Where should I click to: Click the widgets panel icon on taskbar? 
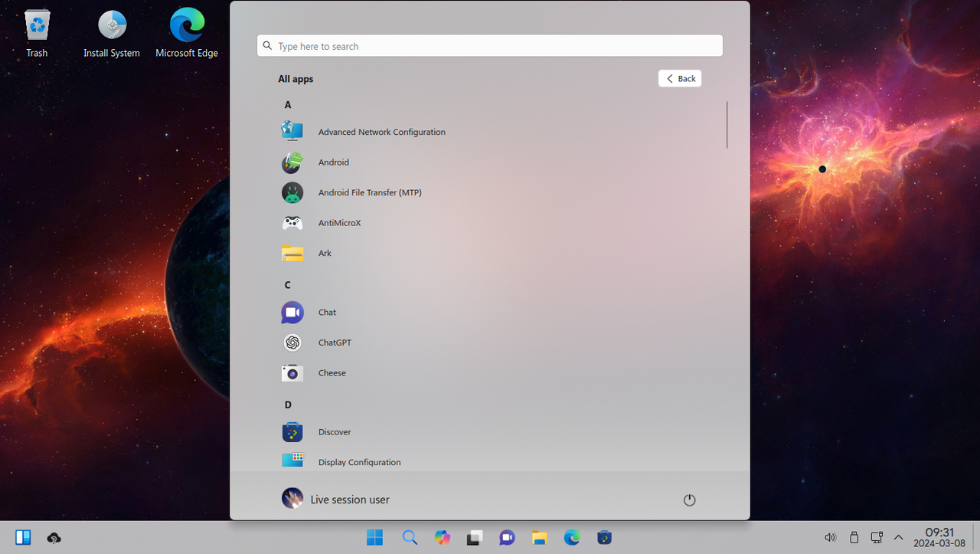(x=23, y=537)
